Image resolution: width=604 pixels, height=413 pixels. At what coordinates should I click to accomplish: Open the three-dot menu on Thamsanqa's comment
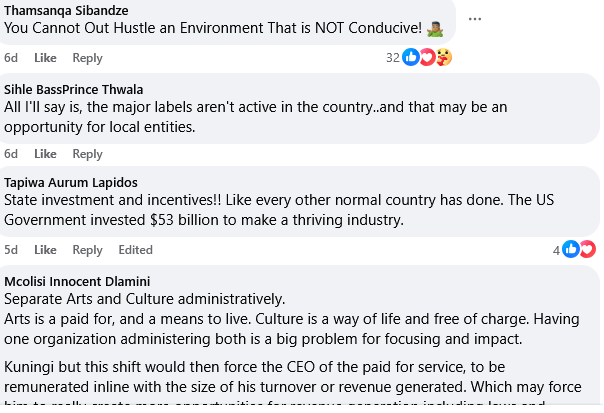[475, 19]
